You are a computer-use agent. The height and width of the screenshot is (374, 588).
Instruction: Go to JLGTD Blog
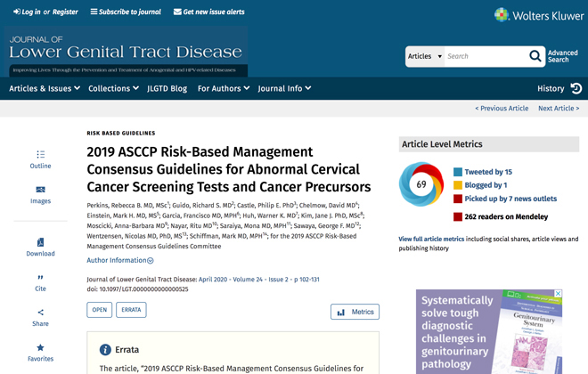click(167, 88)
